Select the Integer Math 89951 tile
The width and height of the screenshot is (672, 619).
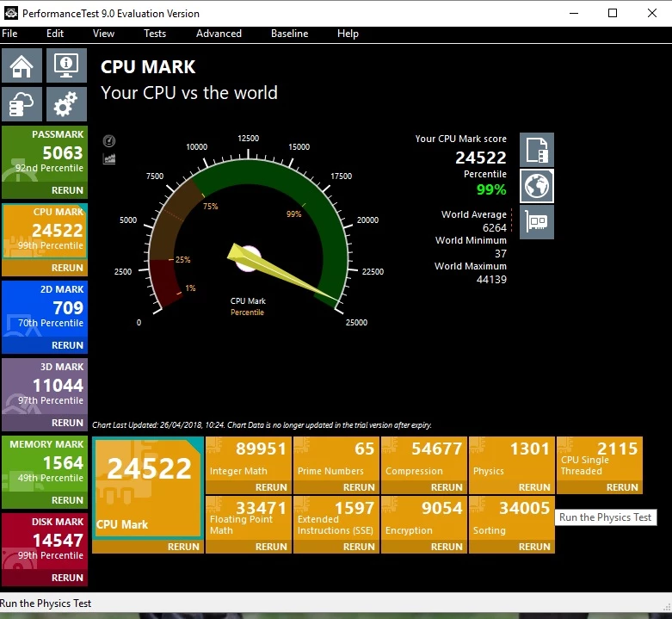point(249,458)
